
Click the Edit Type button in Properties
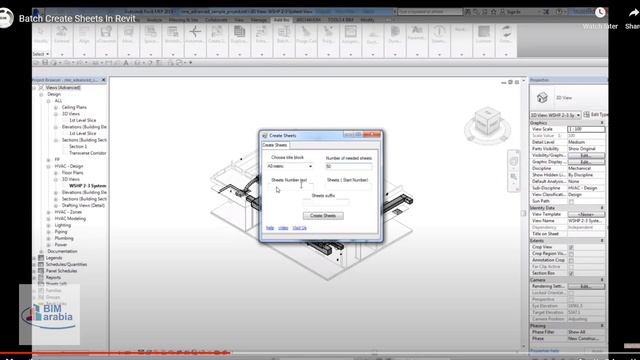point(596,115)
